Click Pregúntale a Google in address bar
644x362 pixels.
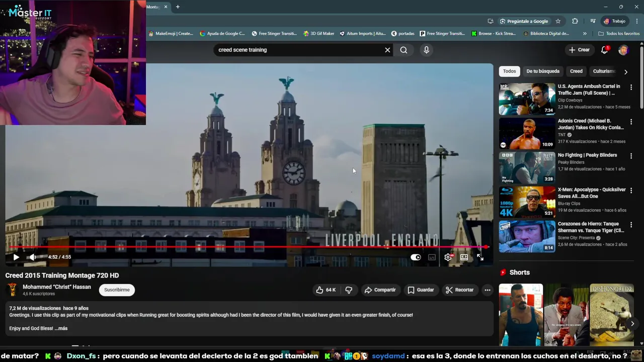coord(524,21)
